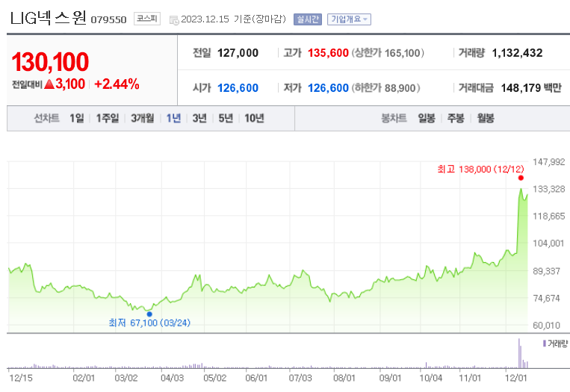Click the 07/03 date axis label
Image resolution: width=570 pixels, height=392 pixels.
300,379
